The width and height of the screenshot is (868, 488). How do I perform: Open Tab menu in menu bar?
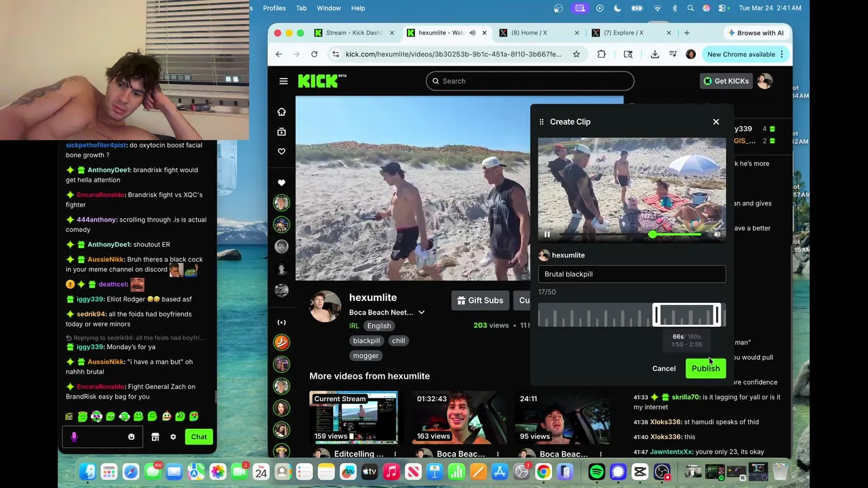tap(301, 8)
